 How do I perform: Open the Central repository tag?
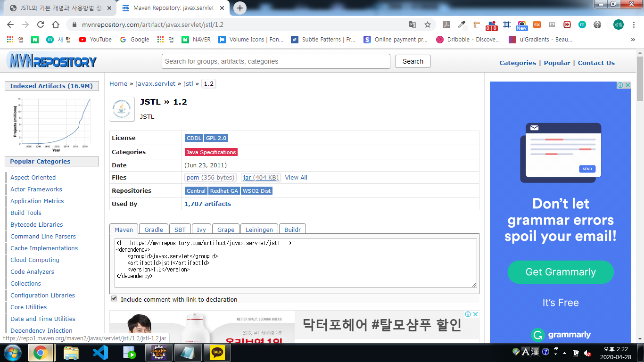[196, 191]
